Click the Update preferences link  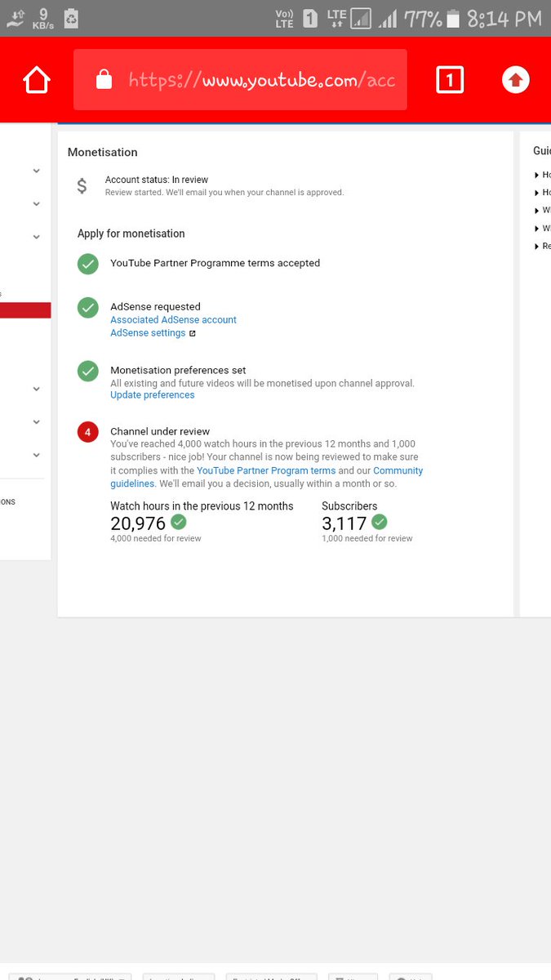tap(153, 395)
